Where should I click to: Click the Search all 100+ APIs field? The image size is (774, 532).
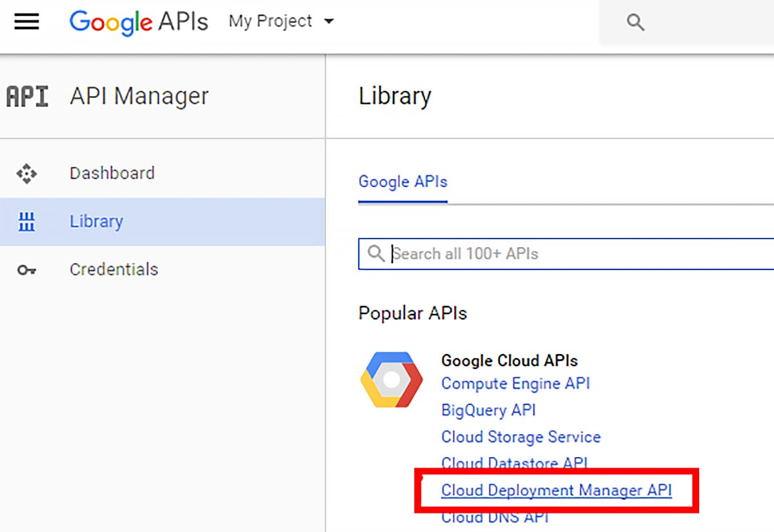[x=566, y=253]
